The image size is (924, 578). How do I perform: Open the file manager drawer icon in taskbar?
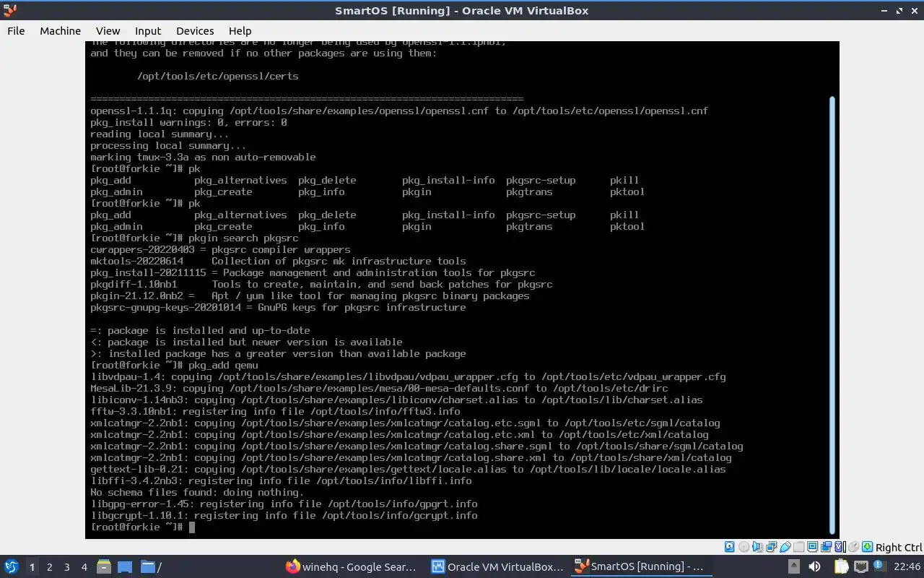[103, 566]
